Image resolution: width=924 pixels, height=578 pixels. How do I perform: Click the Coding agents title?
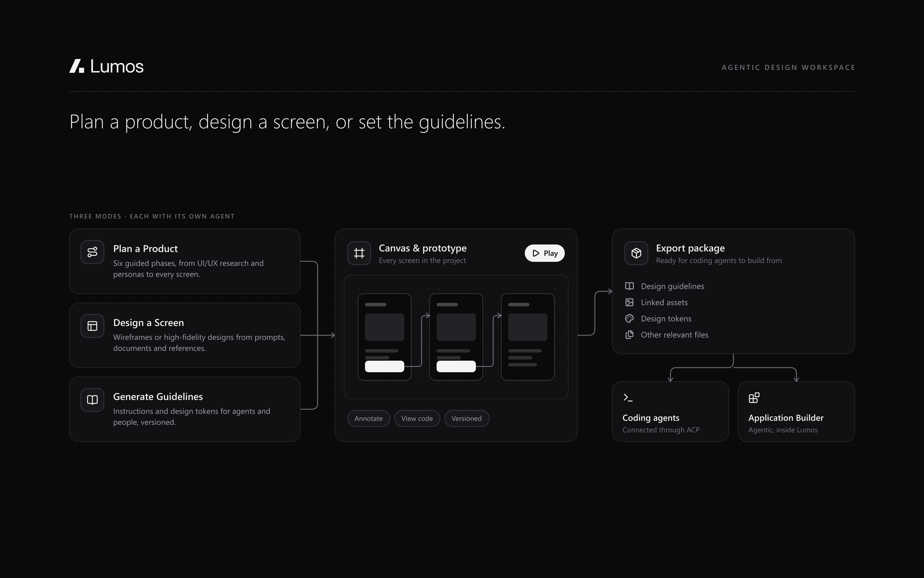[x=651, y=418]
